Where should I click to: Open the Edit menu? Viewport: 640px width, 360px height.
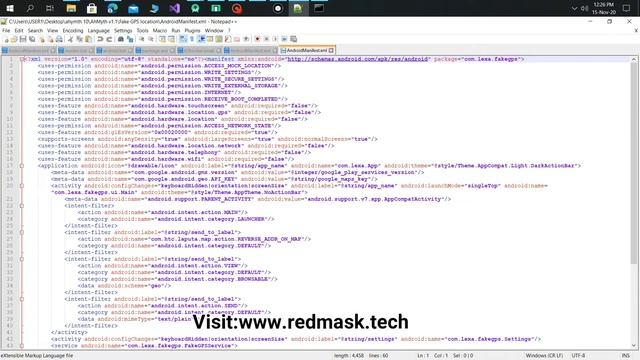pos(19,31)
